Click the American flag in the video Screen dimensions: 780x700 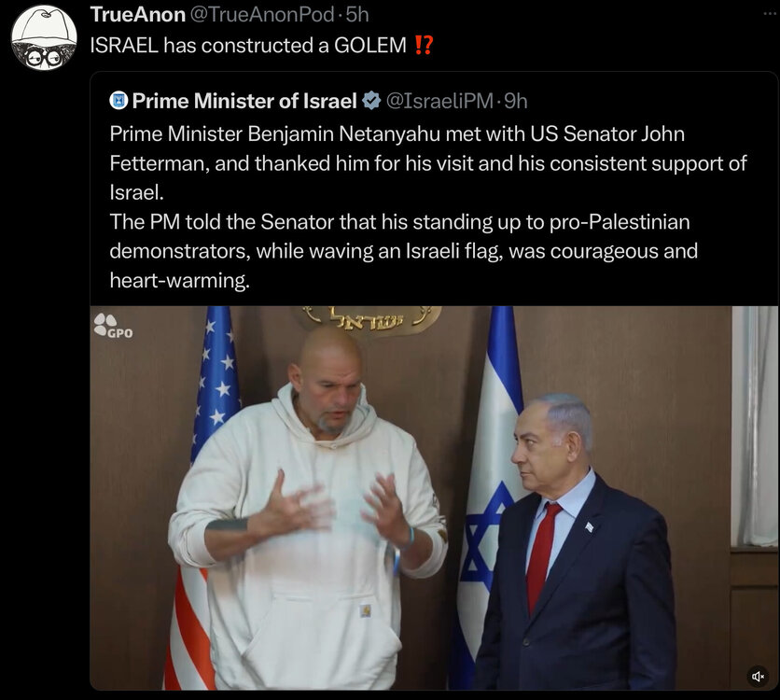pos(203,497)
